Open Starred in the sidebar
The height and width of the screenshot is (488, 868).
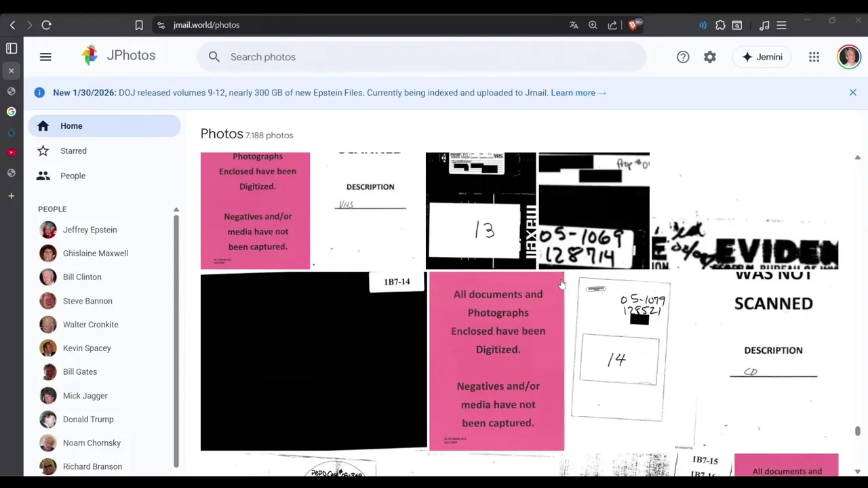point(104,150)
